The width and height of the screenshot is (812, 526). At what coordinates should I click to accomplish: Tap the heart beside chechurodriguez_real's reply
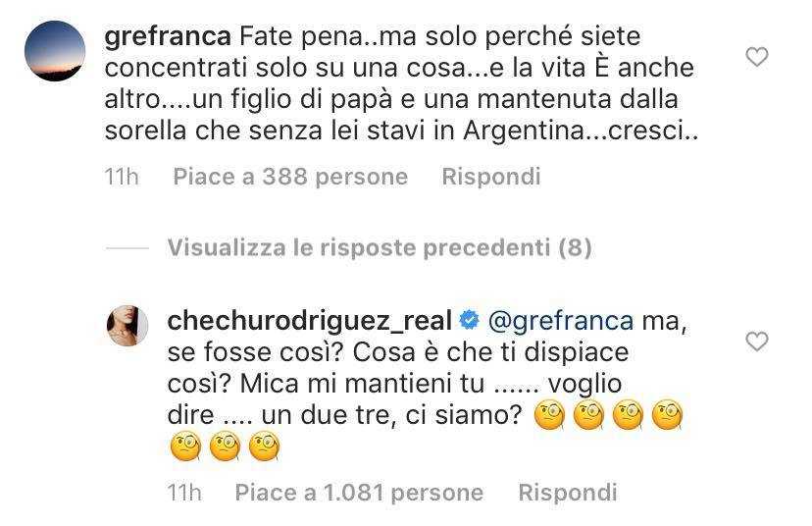click(x=756, y=342)
